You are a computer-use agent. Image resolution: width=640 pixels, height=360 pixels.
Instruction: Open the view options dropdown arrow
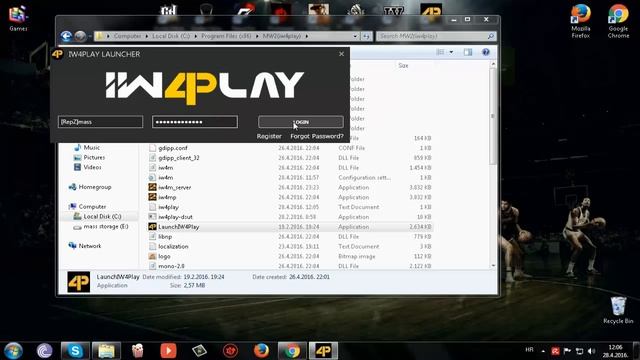[451, 52]
